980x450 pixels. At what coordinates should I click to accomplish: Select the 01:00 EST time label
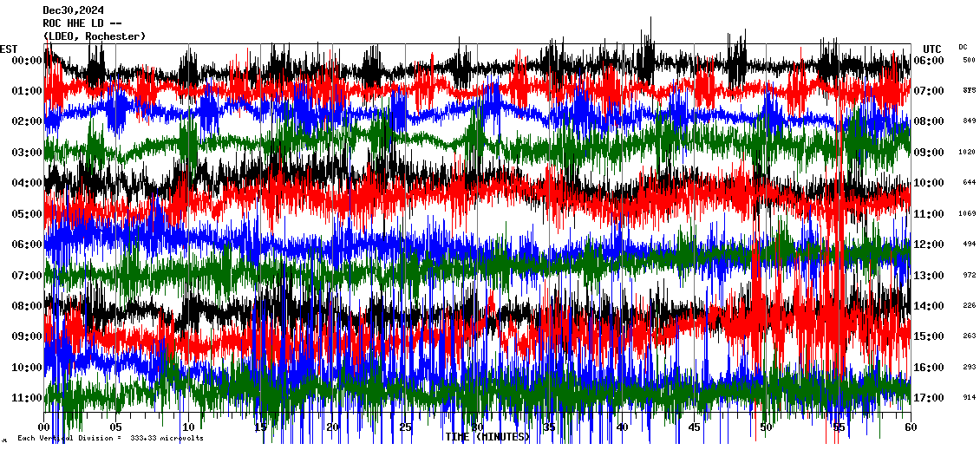pos(26,91)
